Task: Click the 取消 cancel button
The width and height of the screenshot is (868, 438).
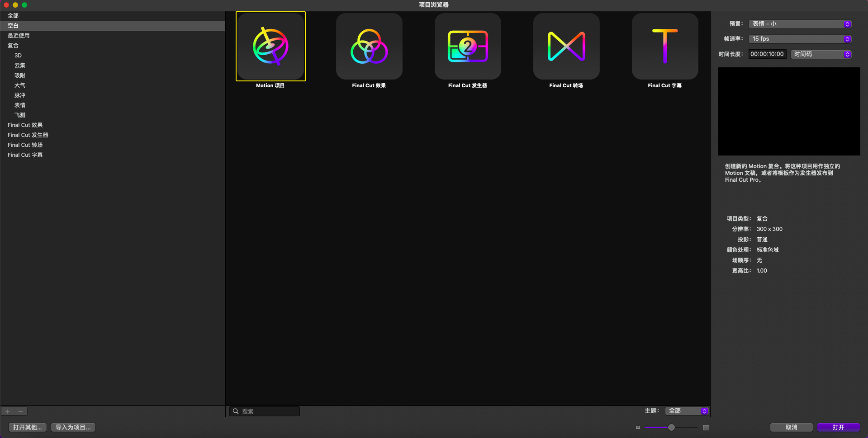Action: point(791,427)
